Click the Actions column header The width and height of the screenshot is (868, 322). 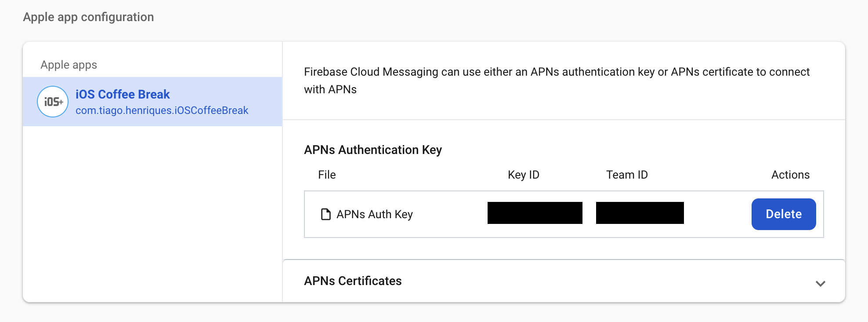point(790,175)
